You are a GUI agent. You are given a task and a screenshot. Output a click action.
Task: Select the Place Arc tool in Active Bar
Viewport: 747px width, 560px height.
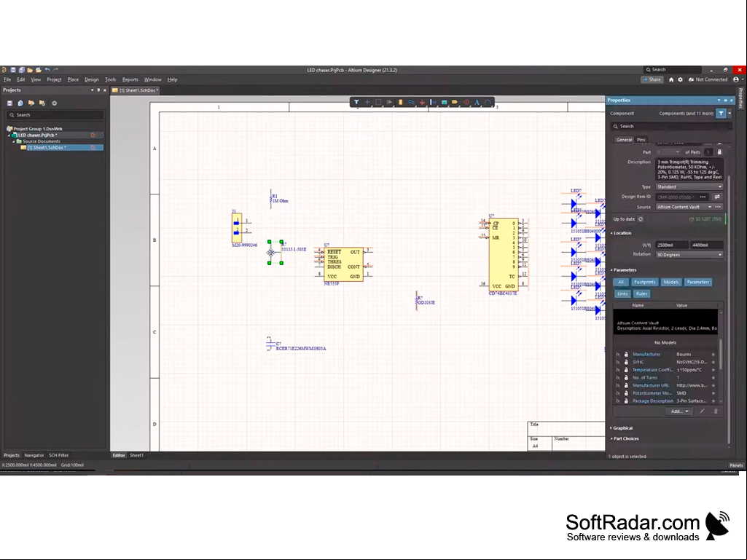coord(488,102)
